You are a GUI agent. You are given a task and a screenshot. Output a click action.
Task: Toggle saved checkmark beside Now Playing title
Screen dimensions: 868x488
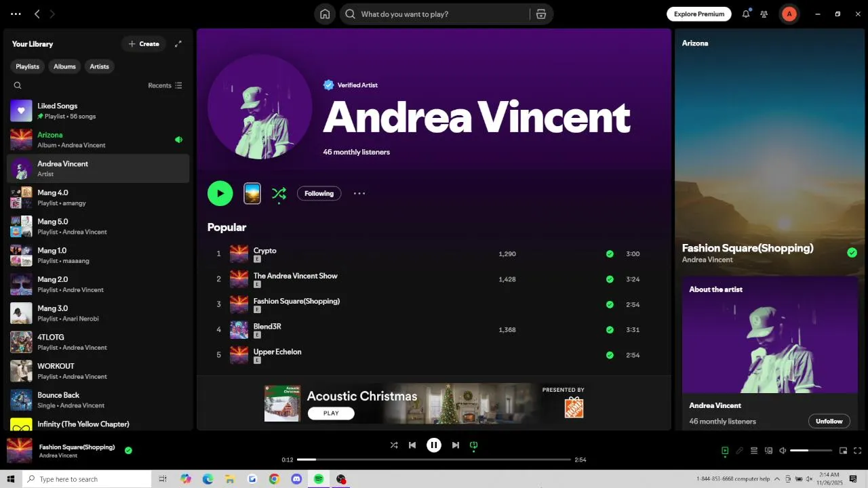tap(852, 253)
